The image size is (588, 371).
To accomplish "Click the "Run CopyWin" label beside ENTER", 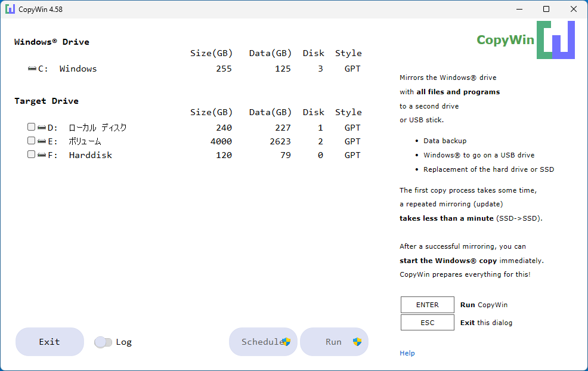I will click(484, 305).
